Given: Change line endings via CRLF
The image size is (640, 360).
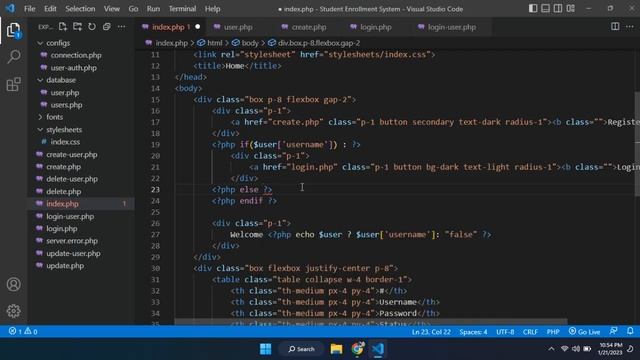Looking at the screenshot, I should [x=530, y=332].
